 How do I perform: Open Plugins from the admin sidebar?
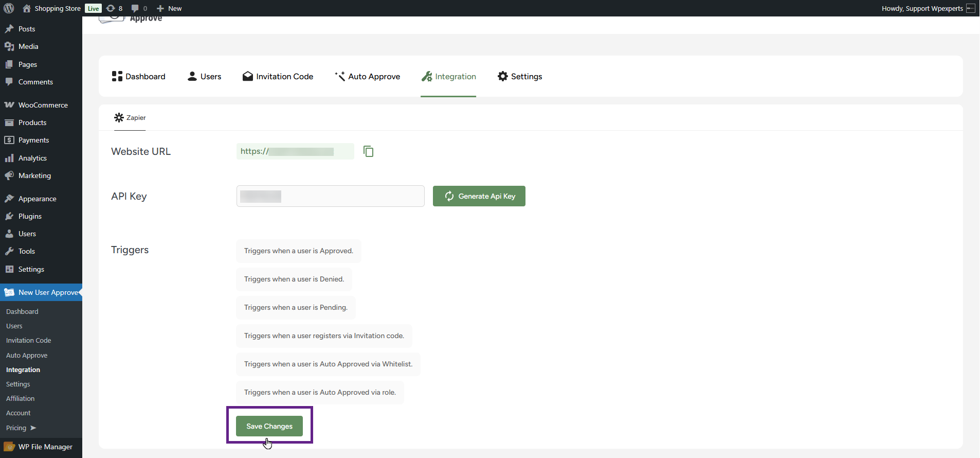30,216
